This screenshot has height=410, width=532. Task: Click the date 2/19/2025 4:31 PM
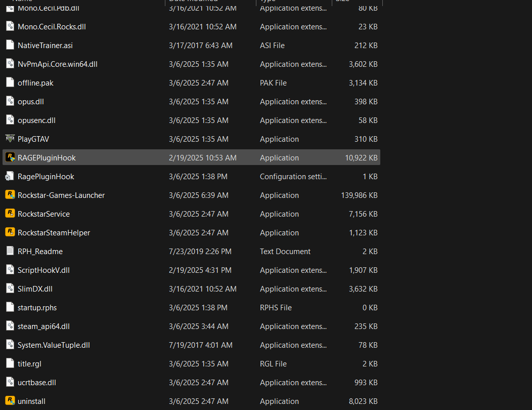[200, 270]
